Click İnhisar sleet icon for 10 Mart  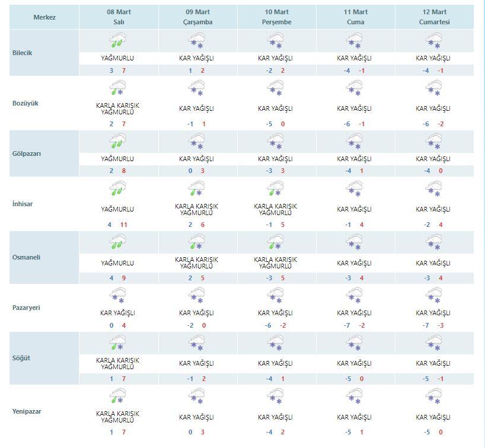coord(275,188)
